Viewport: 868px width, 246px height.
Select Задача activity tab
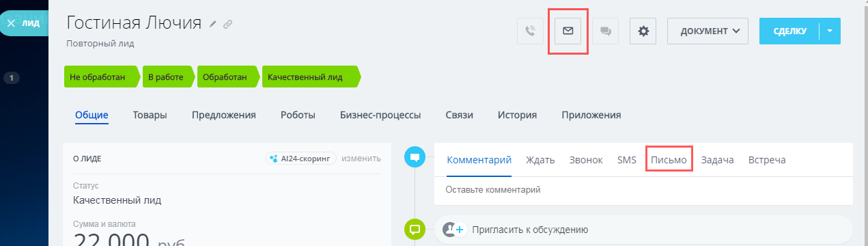click(x=718, y=160)
